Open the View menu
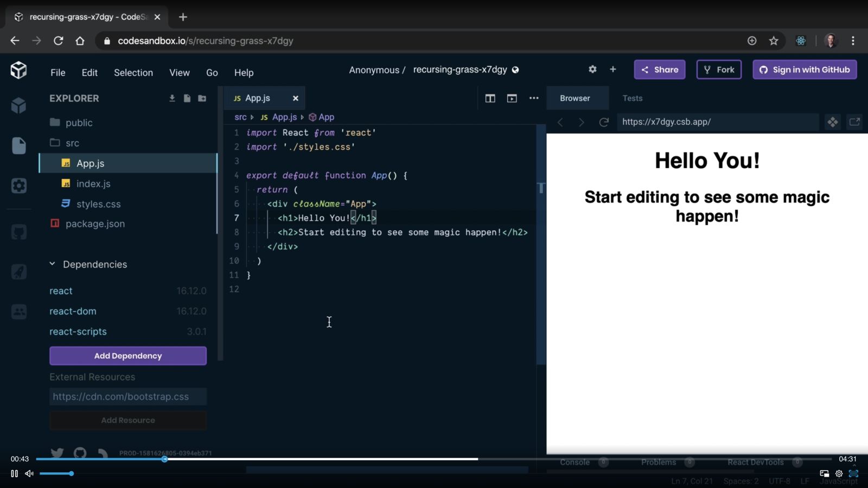 click(180, 73)
